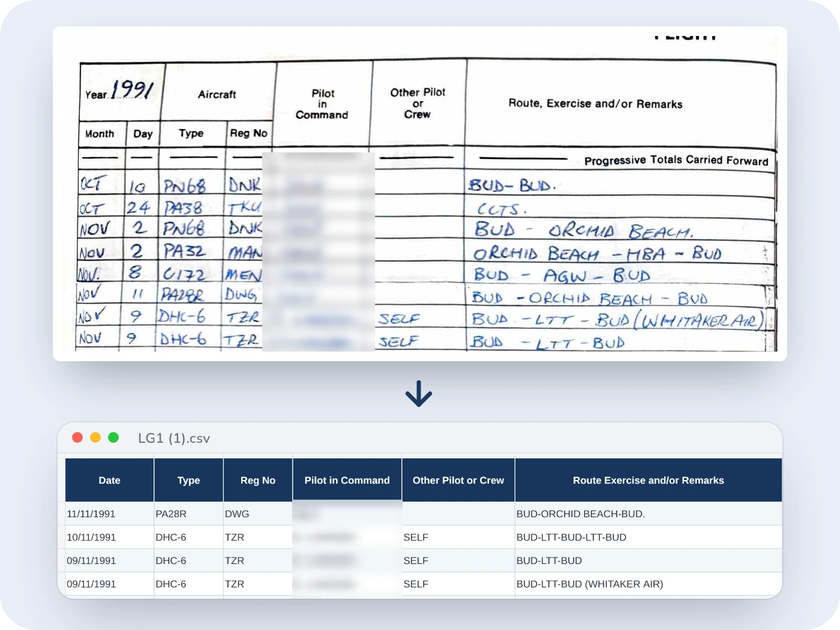Click the Date column header in the CSV table
This screenshot has height=630, width=840.
110,480
